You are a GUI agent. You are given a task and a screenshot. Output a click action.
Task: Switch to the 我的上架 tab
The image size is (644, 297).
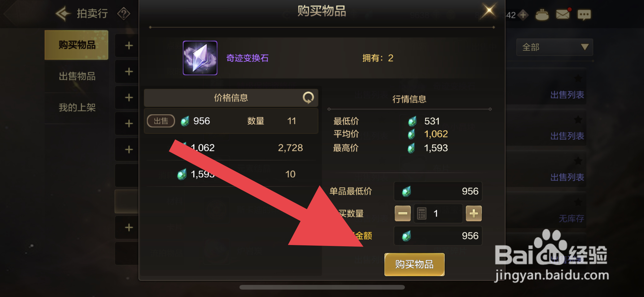(x=77, y=107)
